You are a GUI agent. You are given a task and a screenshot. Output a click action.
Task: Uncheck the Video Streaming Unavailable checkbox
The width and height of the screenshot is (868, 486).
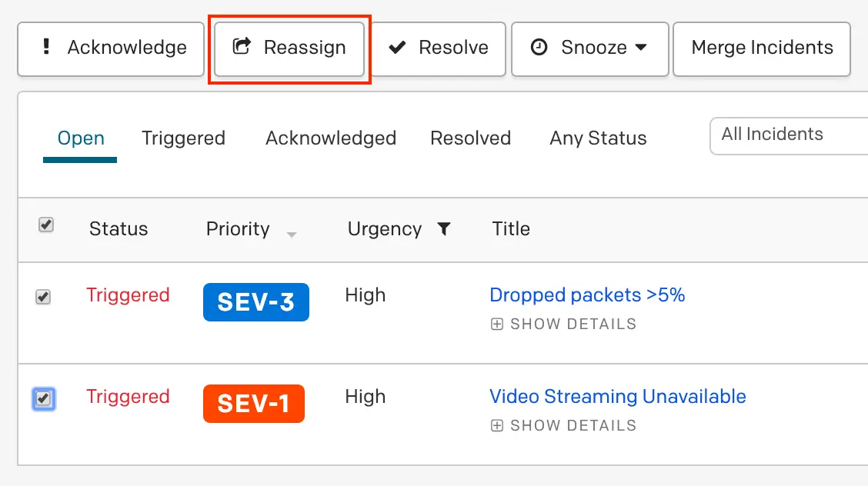(x=43, y=398)
